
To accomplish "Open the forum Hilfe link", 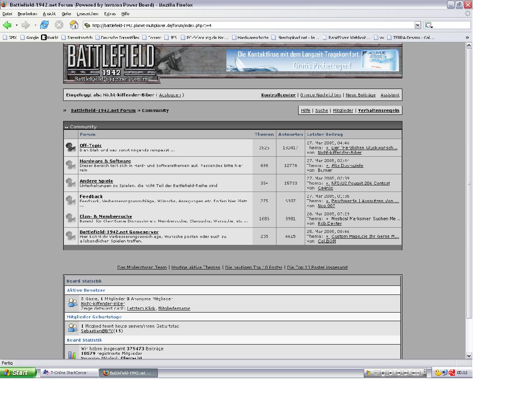I will pyautogui.click(x=306, y=110).
